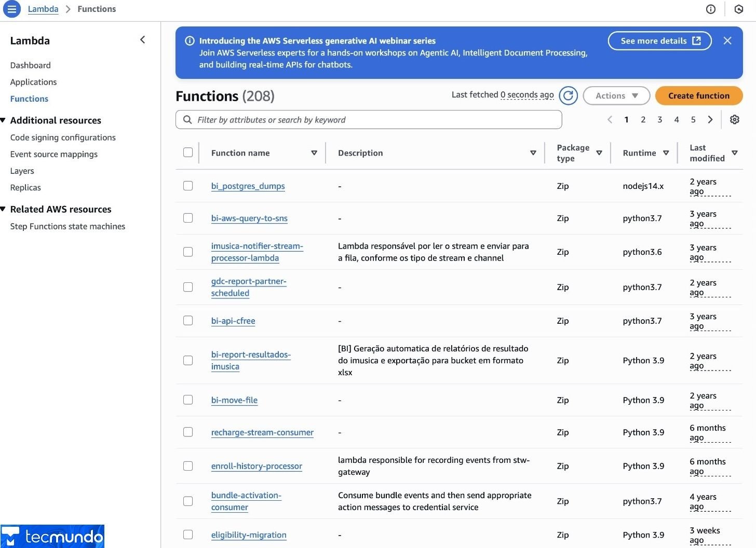Click Create function button
This screenshot has width=756, height=548.
click(x=699, y=95)
